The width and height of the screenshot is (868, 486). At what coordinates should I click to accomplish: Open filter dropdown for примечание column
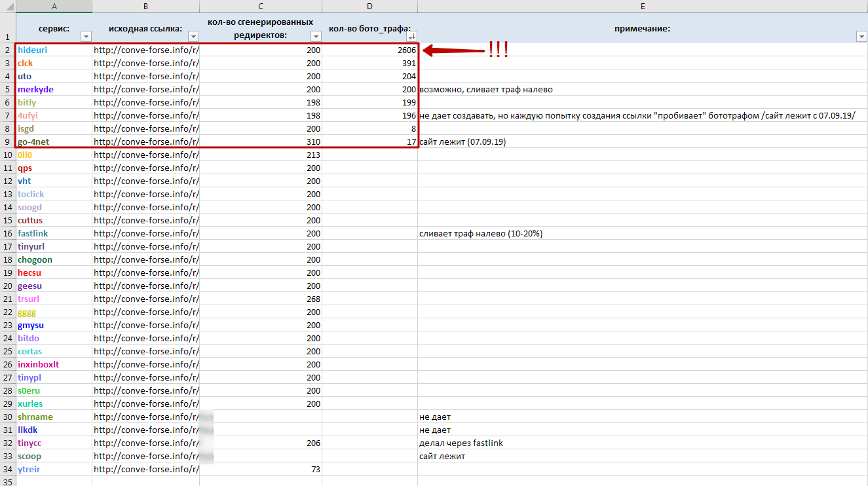coord(861,37)
